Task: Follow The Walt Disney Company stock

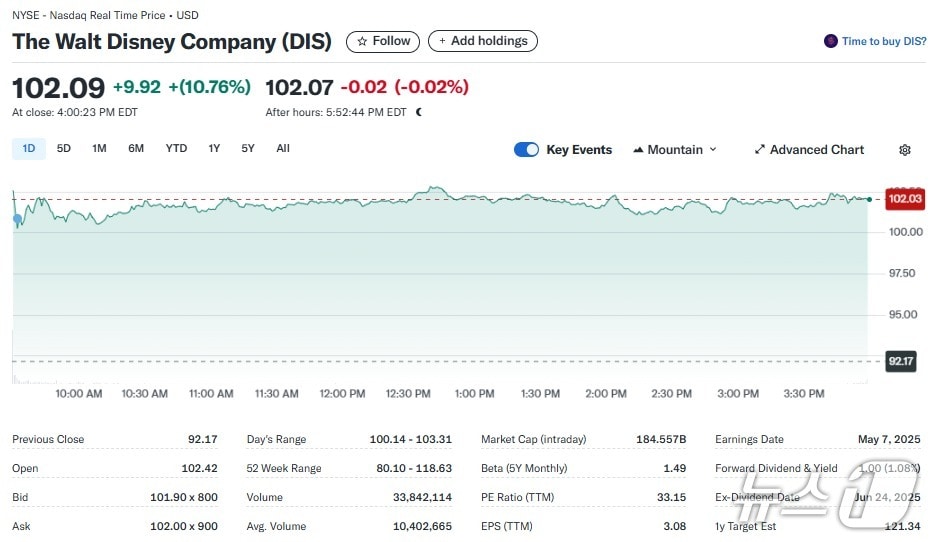Action: (383, 41)
